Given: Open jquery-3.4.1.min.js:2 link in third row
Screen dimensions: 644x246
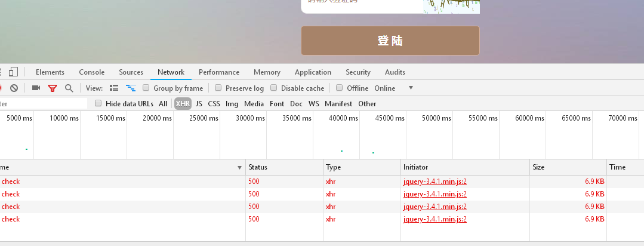Looking at the screenshot, I should pyautogui.click(x=435, y=207).
